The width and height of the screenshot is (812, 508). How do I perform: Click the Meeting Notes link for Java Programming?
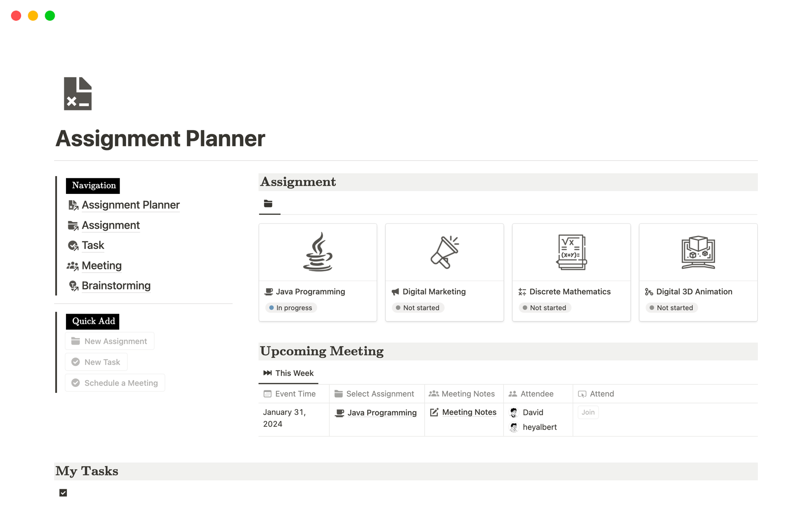click(468, 412)
